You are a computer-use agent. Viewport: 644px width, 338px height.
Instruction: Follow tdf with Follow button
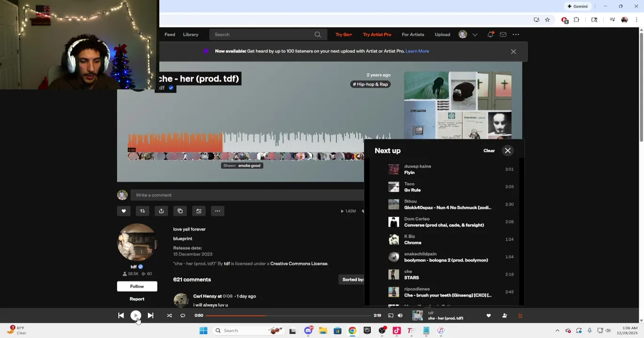tap(137, 286)
